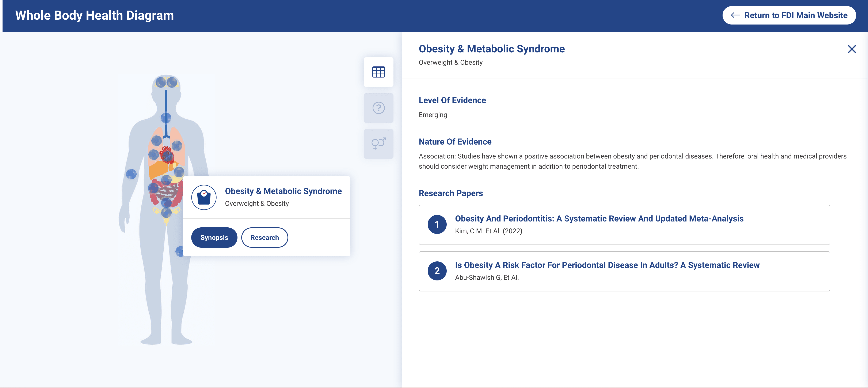Click the hotspot on the figure's elbow
The width and height of the screenshot is (868, 388).
click(131, 174)
